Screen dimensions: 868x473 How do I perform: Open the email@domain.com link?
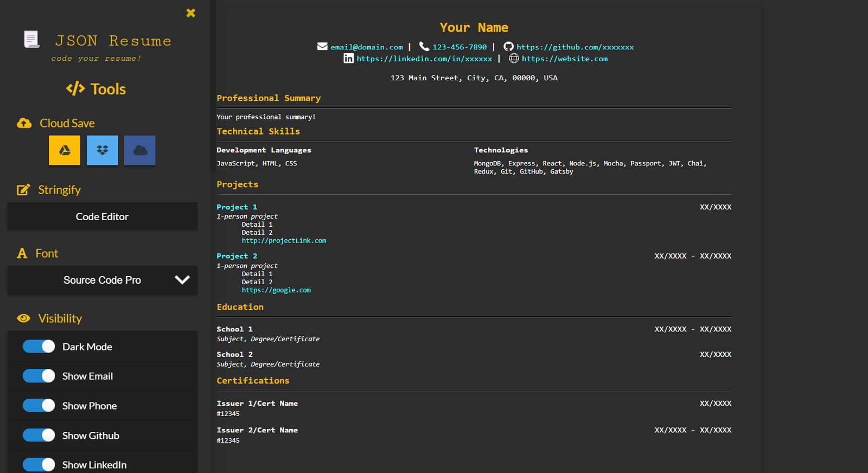pos(367,47)
